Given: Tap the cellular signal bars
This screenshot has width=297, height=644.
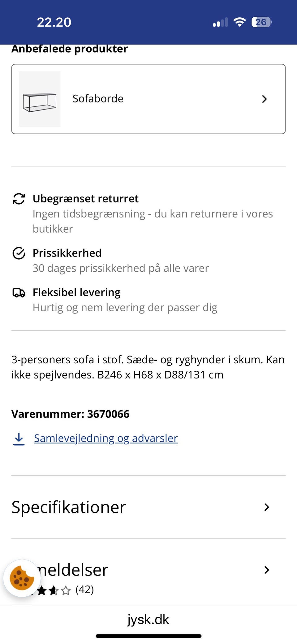Looking at the screenshot, I should tap(220, 22).
